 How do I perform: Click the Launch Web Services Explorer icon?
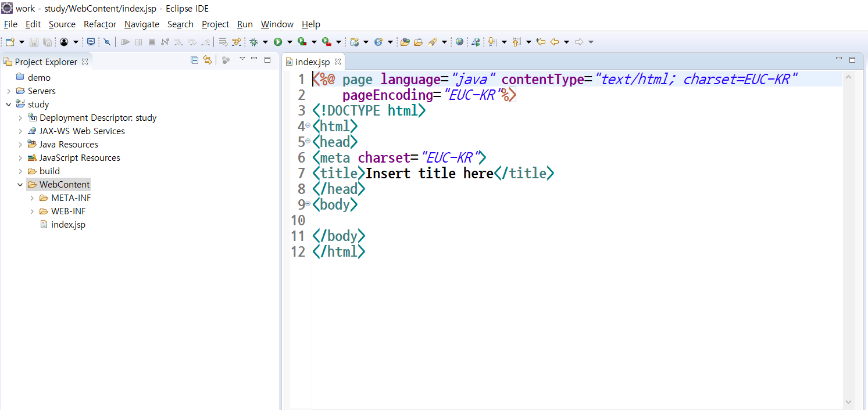tap(476, 42)
